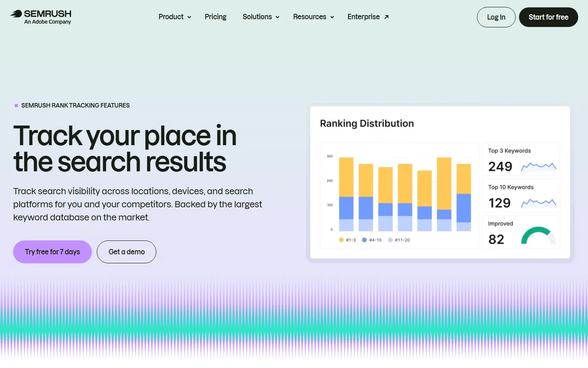The width and height of the screenshot is (588, 368).
Task: Click the Ranking Distribution chart title
Action: coord(367,124)
